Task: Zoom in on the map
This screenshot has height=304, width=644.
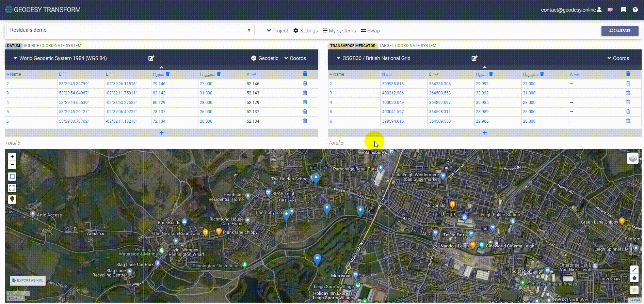Action: point(12,157)
